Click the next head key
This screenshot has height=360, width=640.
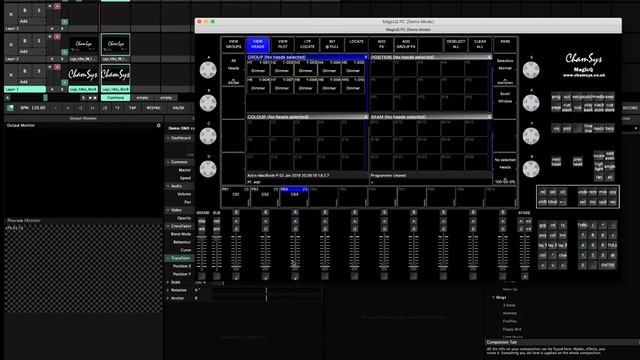[556, 162]
